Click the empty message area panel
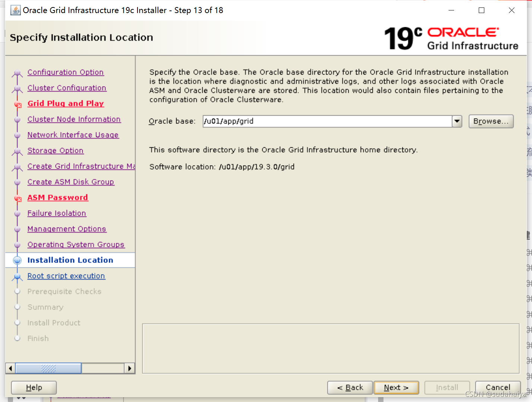 331,348
